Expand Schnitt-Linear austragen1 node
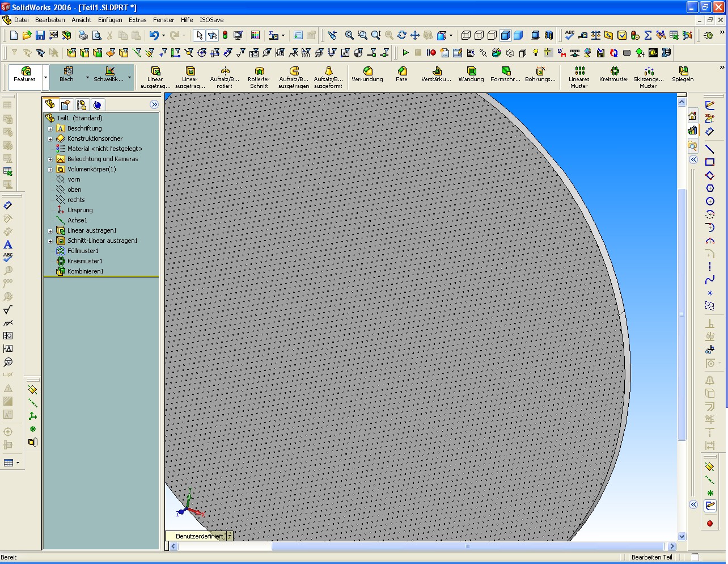 [x=50, y=241]
